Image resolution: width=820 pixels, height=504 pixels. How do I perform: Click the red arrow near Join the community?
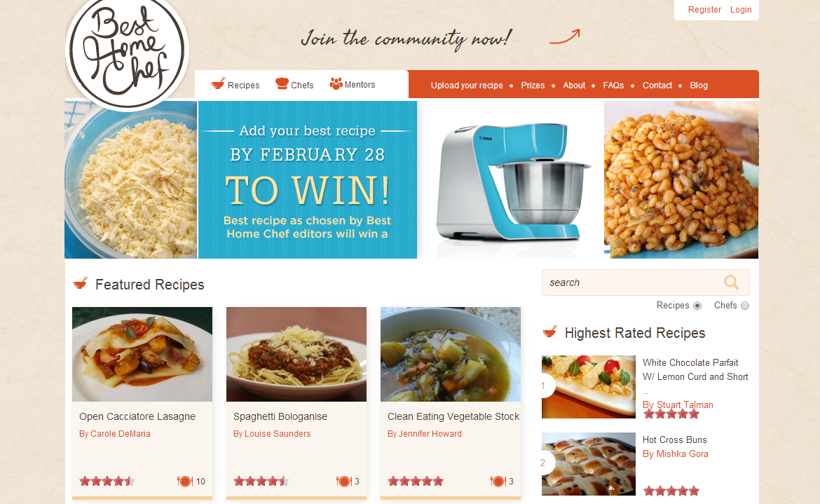(x=565, y=36)
